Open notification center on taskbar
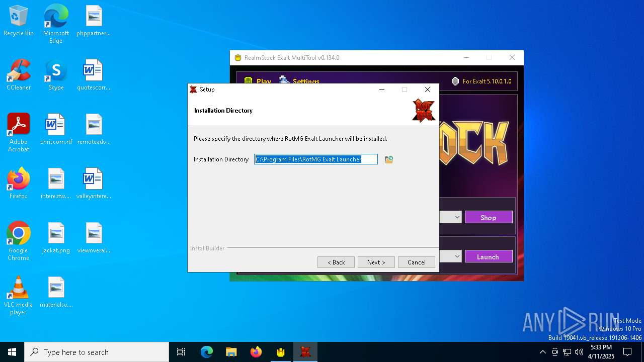 pyautogui.click(x=627, y=352)
